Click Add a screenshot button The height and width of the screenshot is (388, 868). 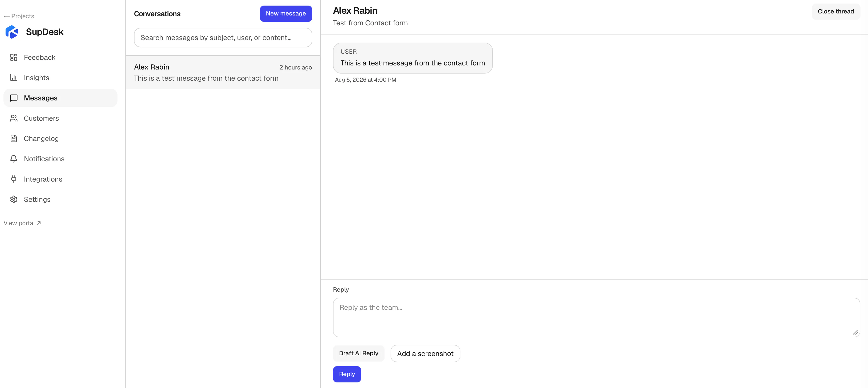[x=425, y=354]
